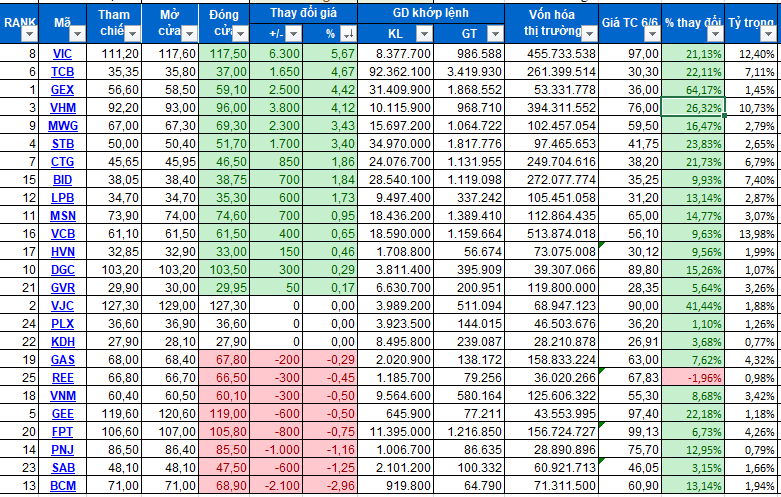The height and width of the screenshot is (497, 781).
Task: Open the RANK column filter dropdown
Action: coord(29,34)
